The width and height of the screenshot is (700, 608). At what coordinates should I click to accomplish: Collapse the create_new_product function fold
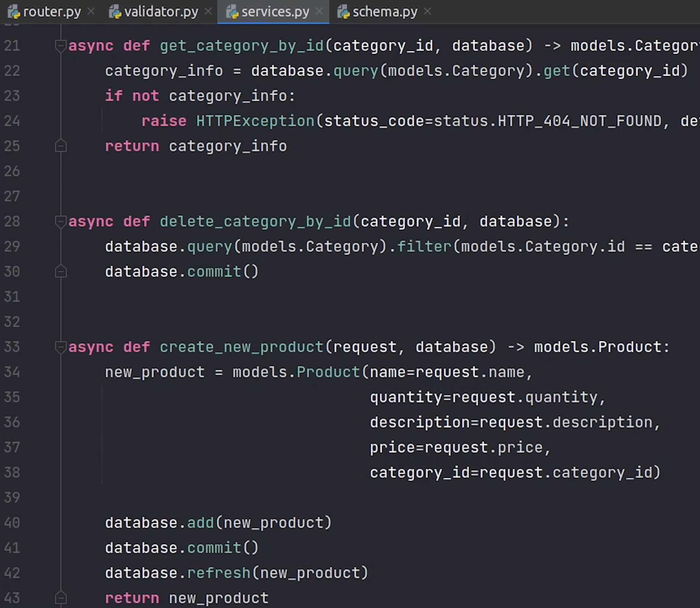click(61, 347)
